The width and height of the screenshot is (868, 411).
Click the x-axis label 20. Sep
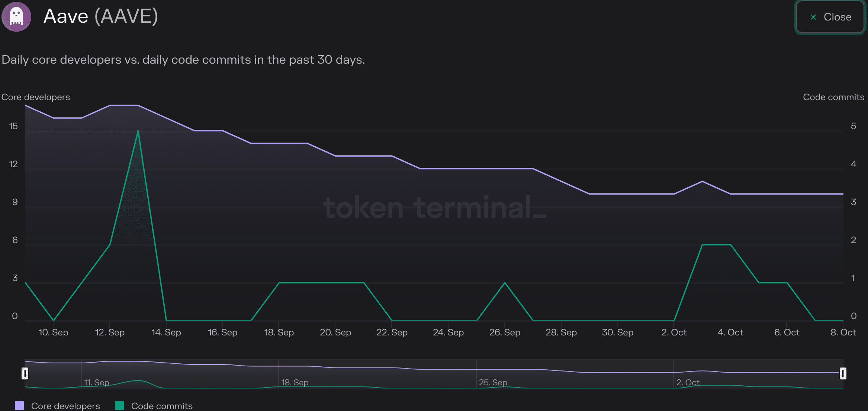335,332
